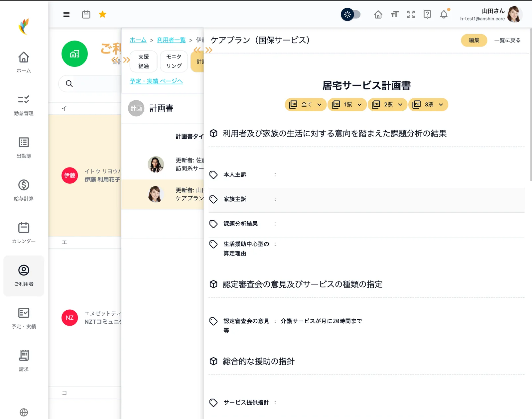The image size is (532, 419).
Task: Go to ホーム in the sidebar
Action: (24, 62)
